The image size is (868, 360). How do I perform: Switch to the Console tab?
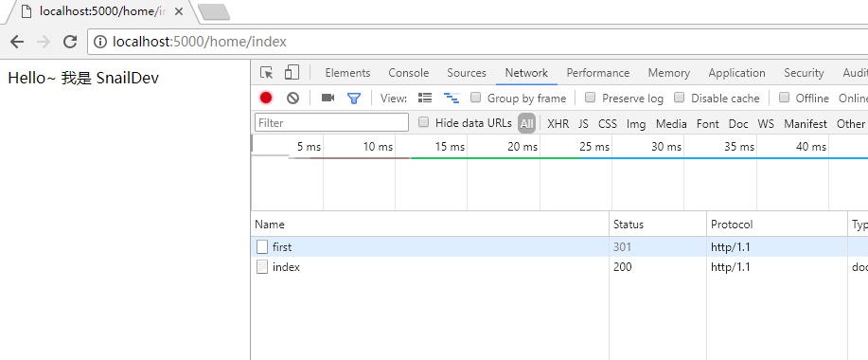coord(409,73)
